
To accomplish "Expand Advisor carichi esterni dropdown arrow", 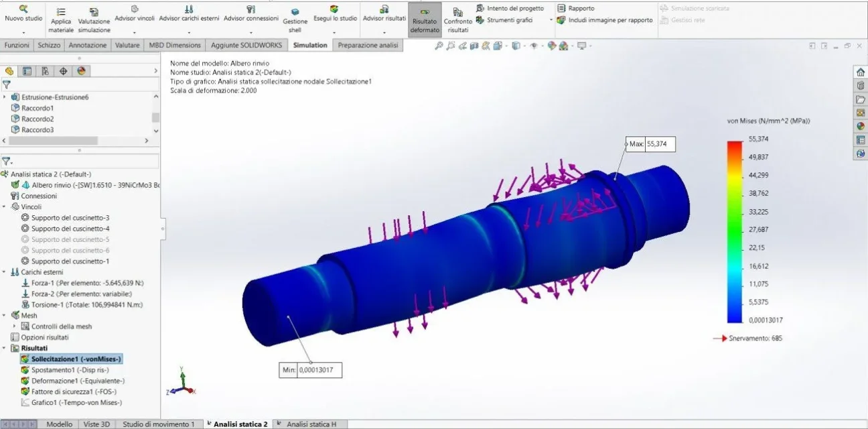I will click(x=189, y=32).
